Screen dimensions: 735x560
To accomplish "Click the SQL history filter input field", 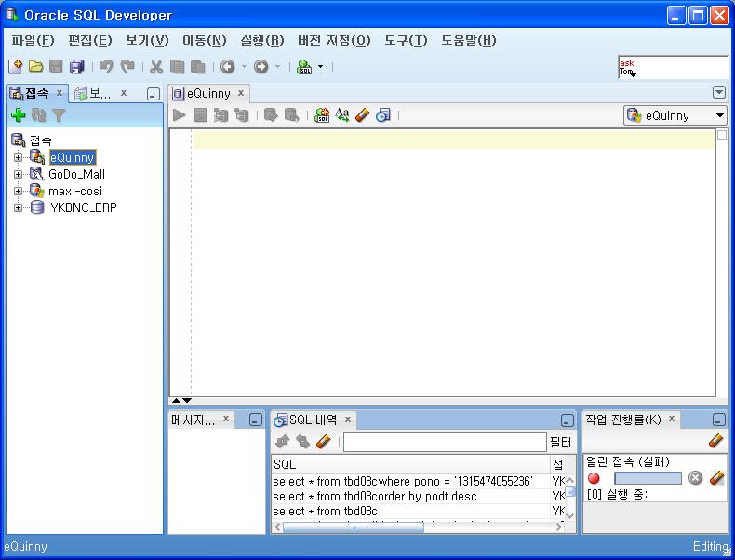I will 445,442.
